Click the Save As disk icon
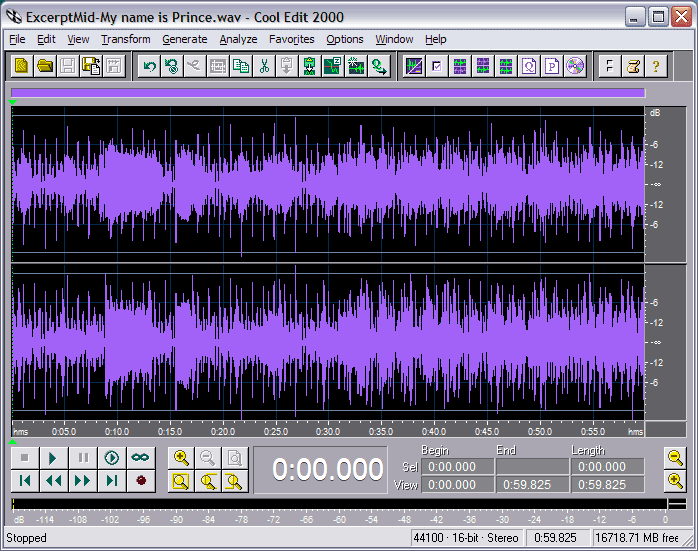The image size is (698, 551). click(x=91, y=67)
